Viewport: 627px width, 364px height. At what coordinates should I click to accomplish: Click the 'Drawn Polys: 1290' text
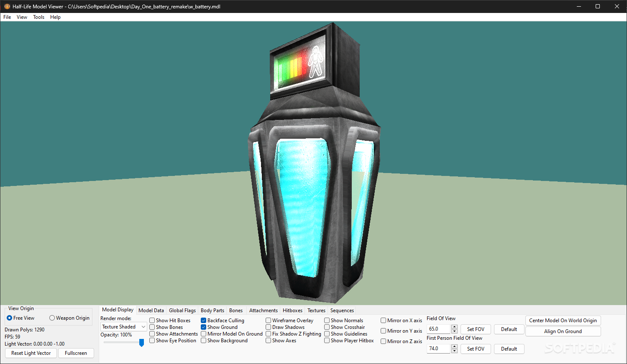[25, 329]
